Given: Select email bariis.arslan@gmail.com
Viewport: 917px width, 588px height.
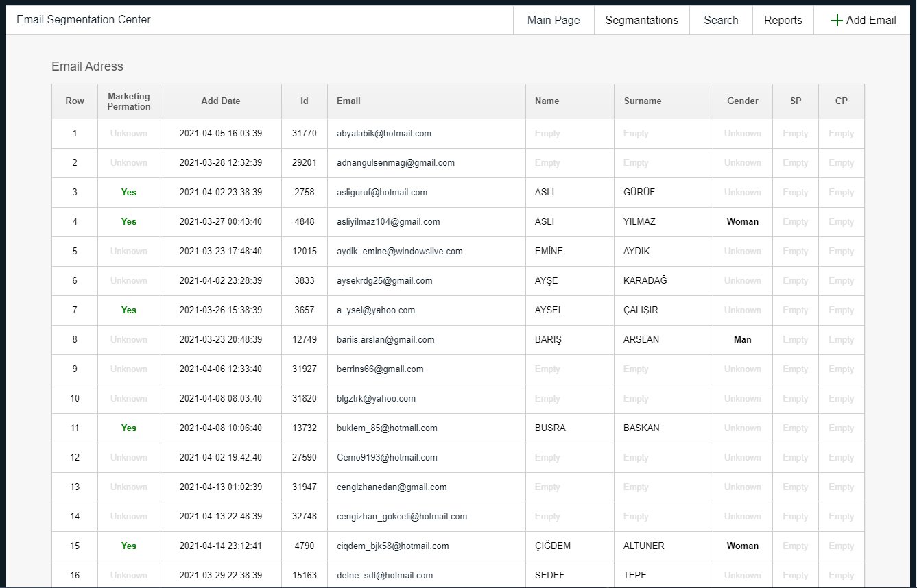Looking at the screenshot, I should (x=385, y=340).
